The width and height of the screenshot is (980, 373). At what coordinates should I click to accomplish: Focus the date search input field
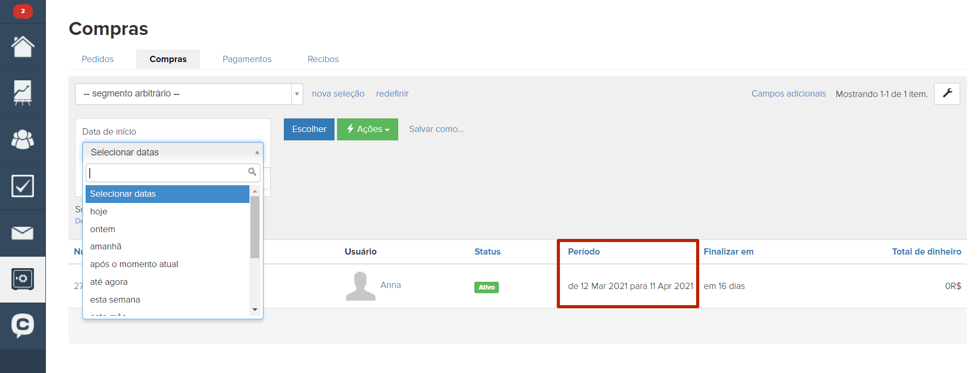167,173
